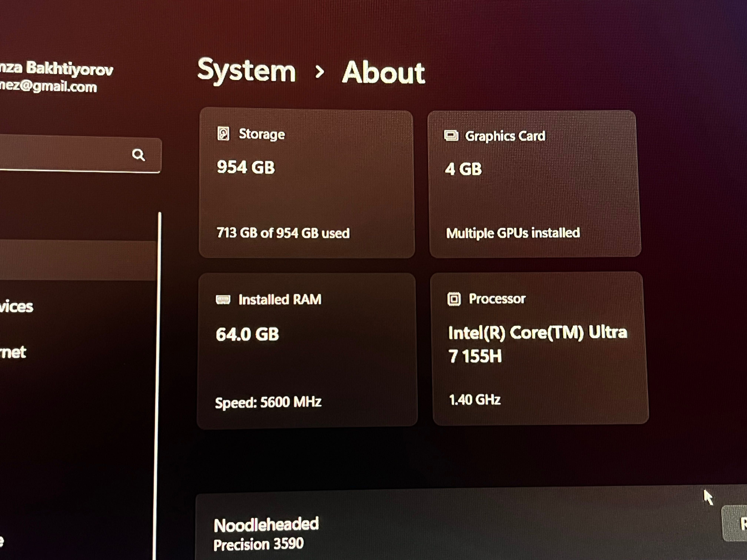Viewport: 747px width, 560px height.
Task: Click the Installed RAM memory icon
Action: [223, 299]
